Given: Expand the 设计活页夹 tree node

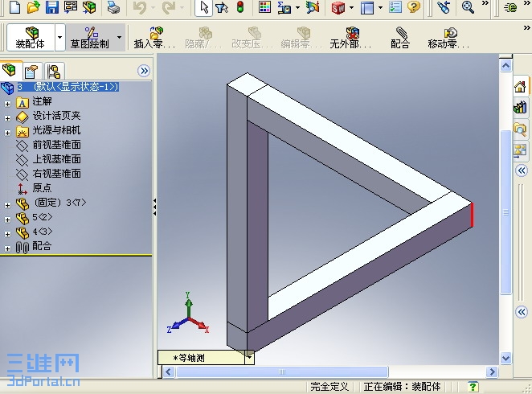Looking at the screenshot, I should [7, 118].
